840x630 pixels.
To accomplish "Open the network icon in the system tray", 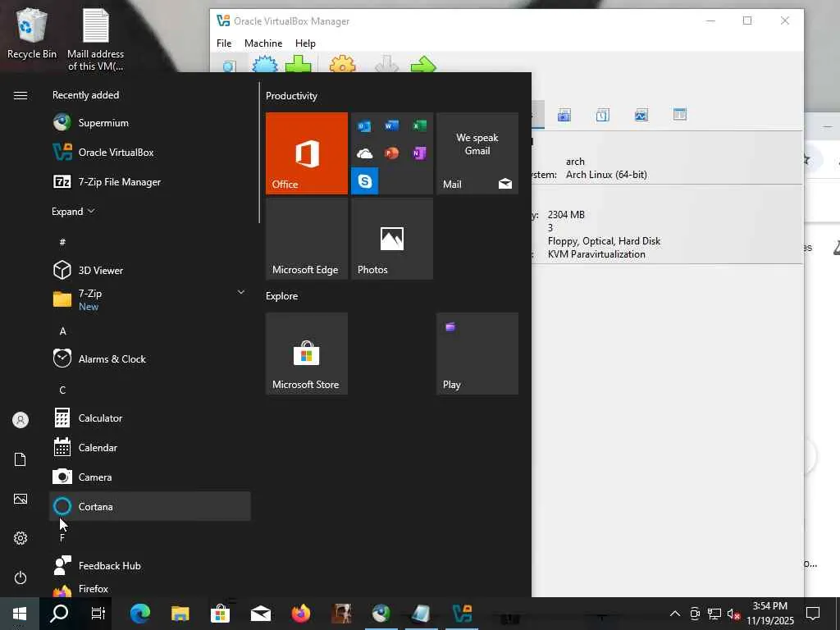I will pos(714,614).
